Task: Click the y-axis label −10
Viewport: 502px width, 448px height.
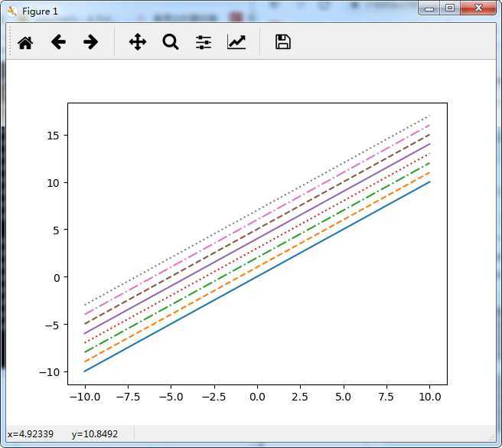Action: tap(49, 372)
